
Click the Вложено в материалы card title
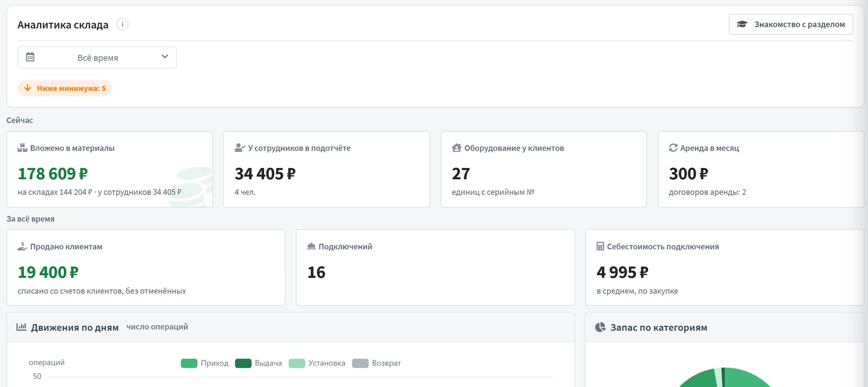coord(73,148)
